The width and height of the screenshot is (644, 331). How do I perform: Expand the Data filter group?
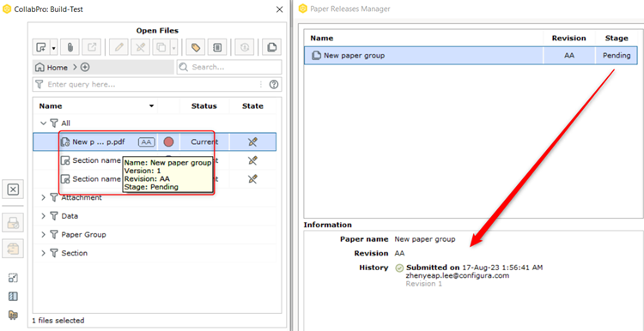point(44,216)
